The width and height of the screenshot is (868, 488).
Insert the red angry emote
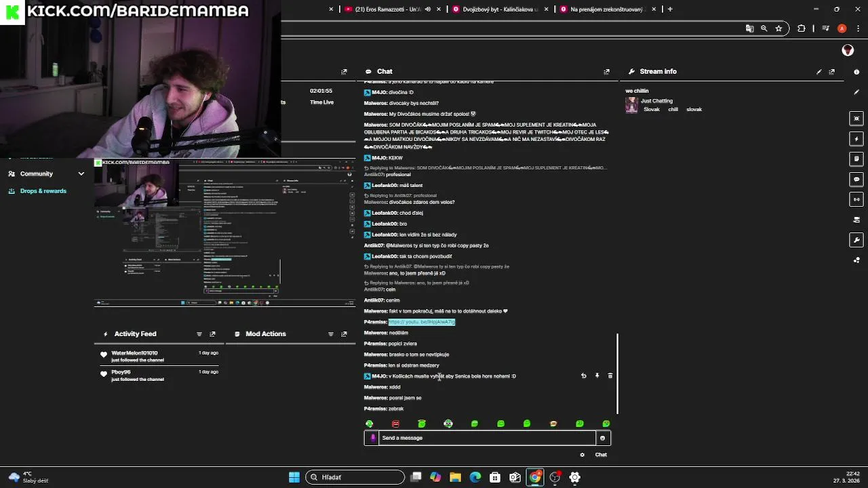click(x=395, y=424)
